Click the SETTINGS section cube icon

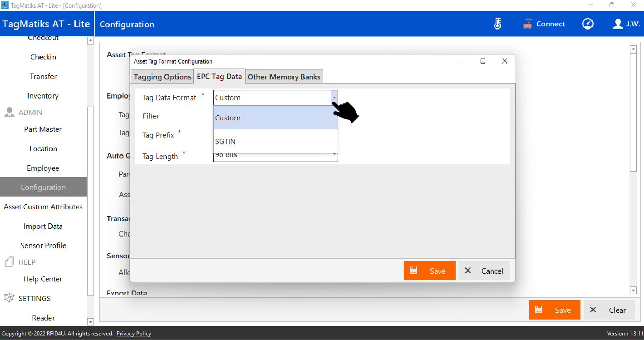9,298
